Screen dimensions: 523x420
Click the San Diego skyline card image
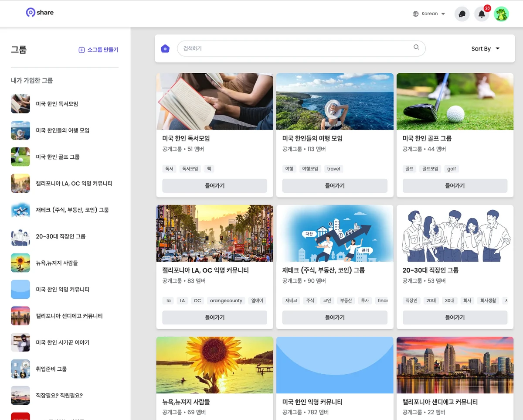pos(455,365)
